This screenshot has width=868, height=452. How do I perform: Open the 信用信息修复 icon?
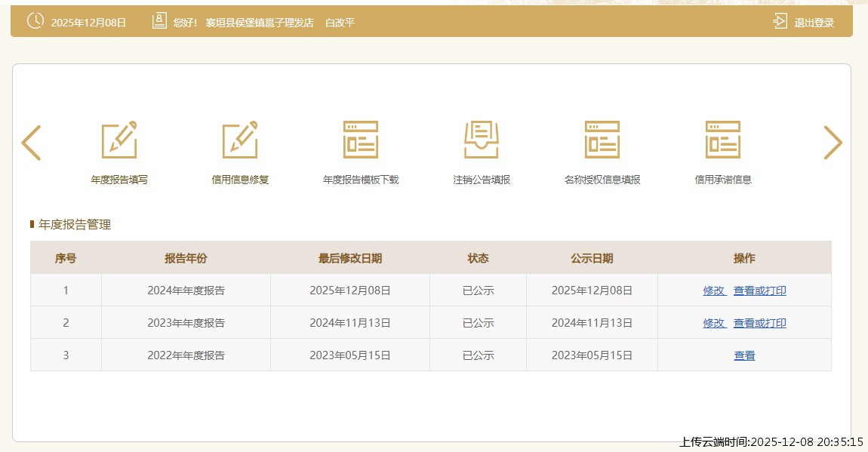click(x=240, y=140)
